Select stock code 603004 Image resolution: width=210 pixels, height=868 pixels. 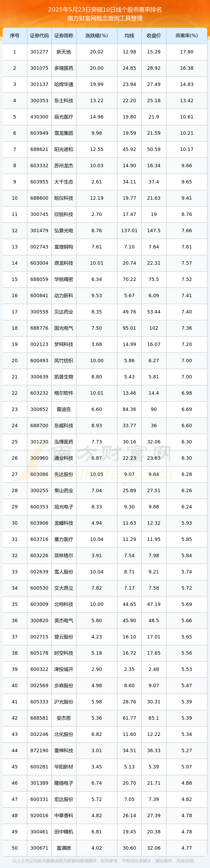click(39, 263)
